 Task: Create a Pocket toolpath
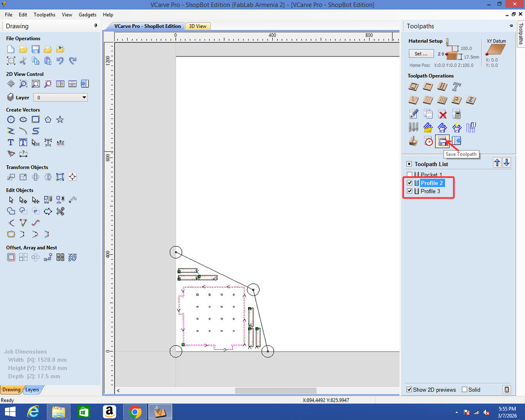[x=428, y=87]
